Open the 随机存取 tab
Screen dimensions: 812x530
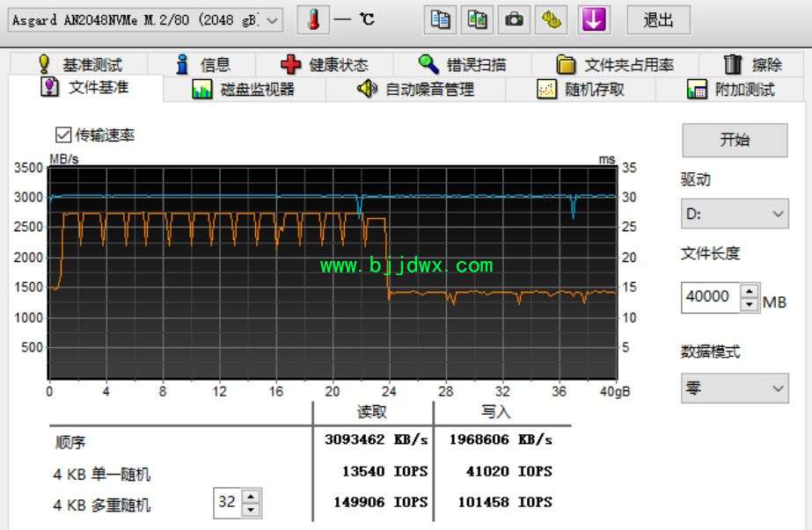coord(580,90)
